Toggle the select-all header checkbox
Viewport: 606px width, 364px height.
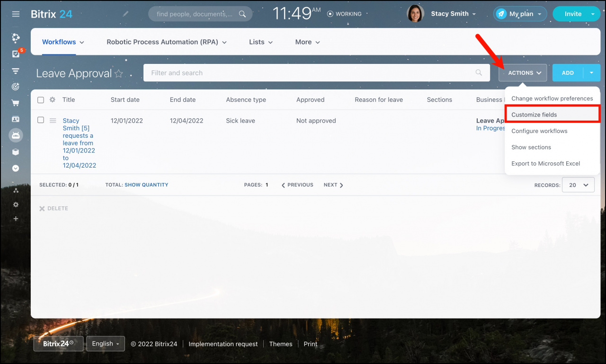coord(41,100)
